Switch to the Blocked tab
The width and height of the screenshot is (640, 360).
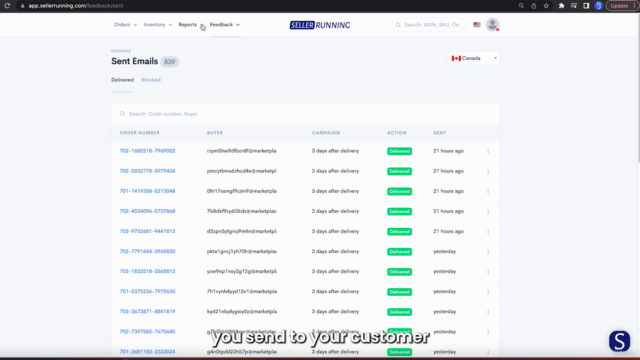[151, 80]
